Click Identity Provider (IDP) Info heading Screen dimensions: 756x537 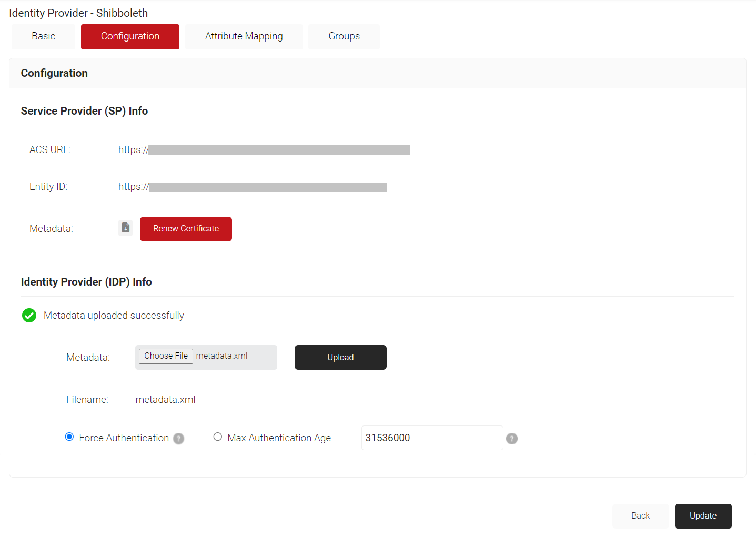click(x=86, y=282)
